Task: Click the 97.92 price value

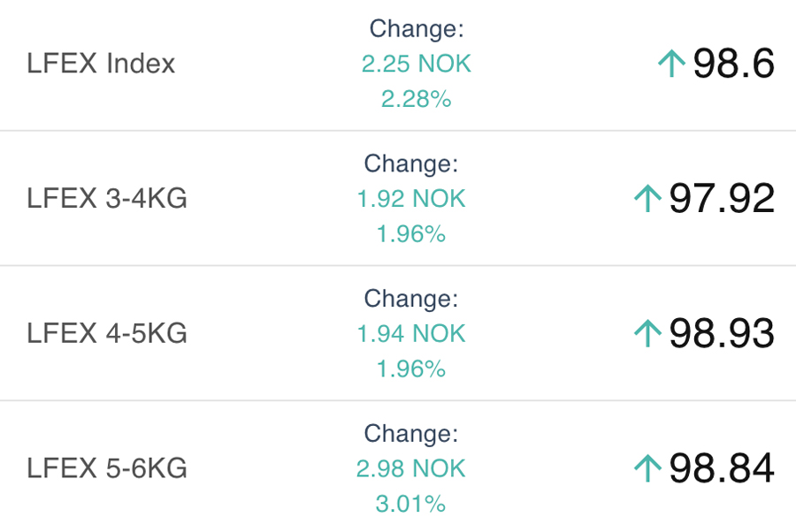Action: point(721,199)
